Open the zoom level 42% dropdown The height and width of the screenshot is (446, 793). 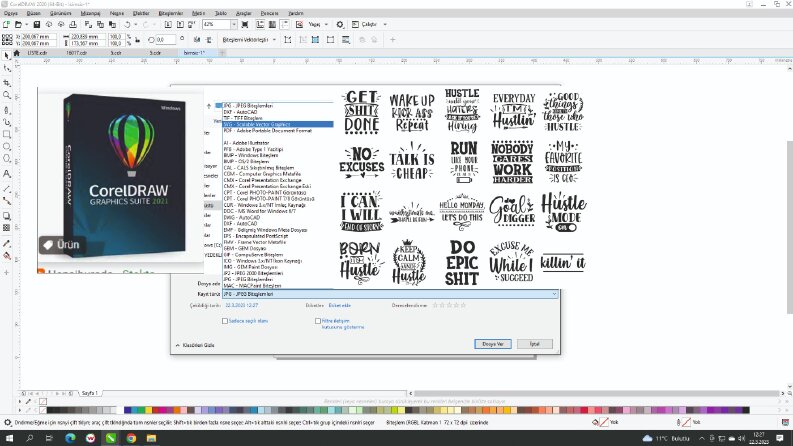click(234, 24)
